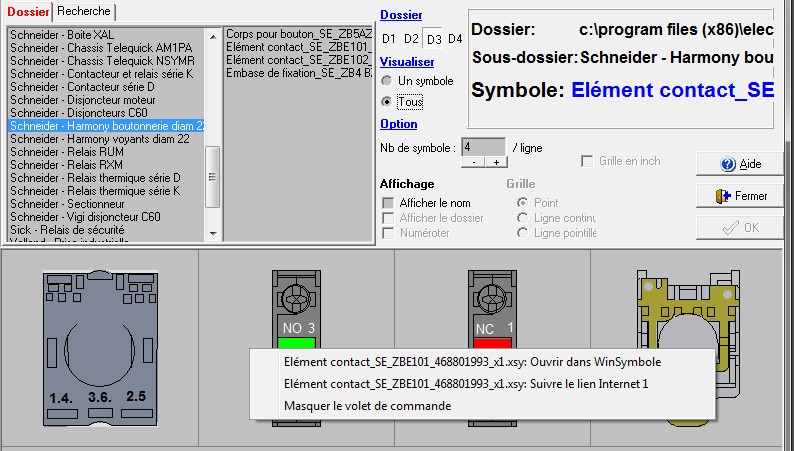The height and width of the screenshot is (451, 794).
Task: Open the D3 folder tab
Action: (x=433, y=39)
